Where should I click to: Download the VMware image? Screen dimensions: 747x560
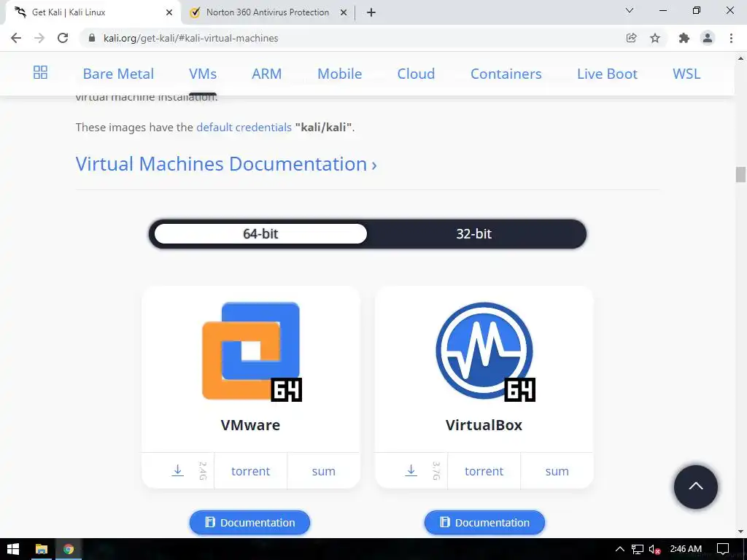click(178, 470)
